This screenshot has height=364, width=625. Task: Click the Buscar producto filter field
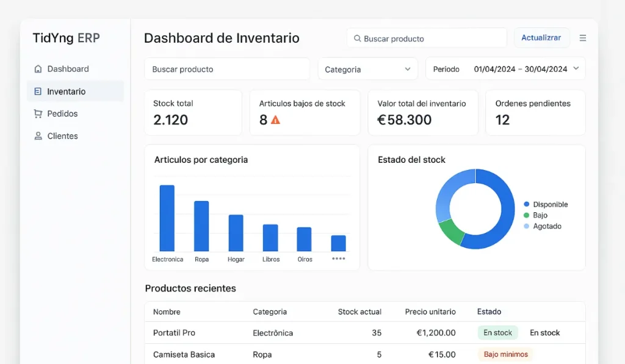coord(227,70)
